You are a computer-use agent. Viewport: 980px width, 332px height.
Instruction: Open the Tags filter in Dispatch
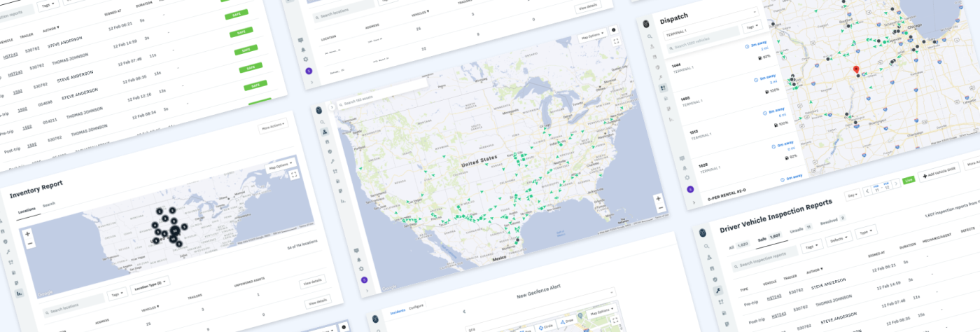click(751, 26)
